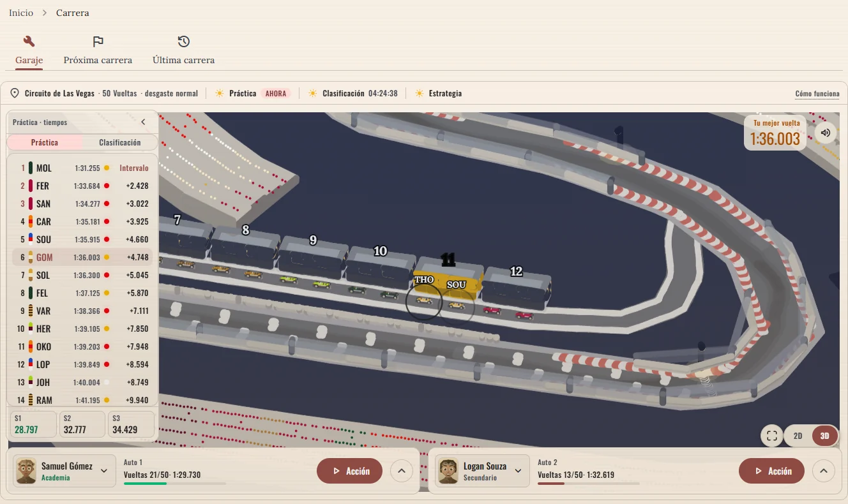
Task: Click Acción button for Auto 1
Action: 349,471
